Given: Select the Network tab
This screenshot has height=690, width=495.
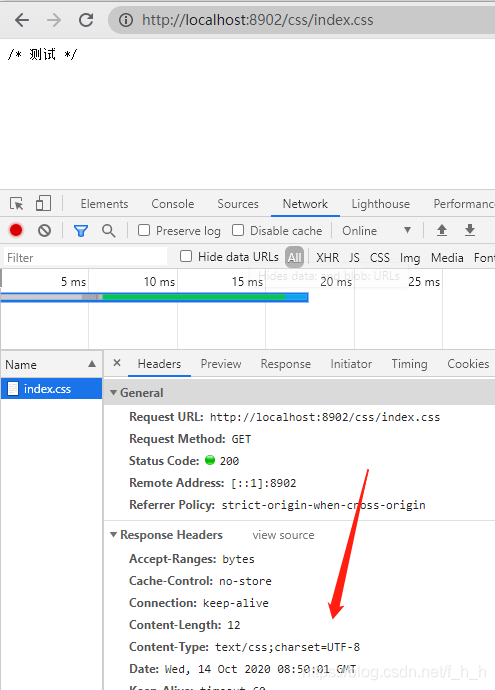Looking at the screenshot, I should point(305,204).
